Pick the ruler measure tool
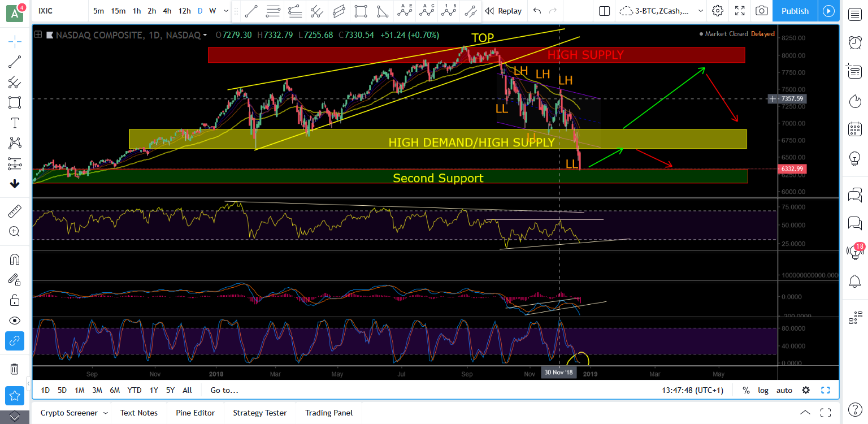868x424 pixels. pyautogui.click(x=15, y=211)
